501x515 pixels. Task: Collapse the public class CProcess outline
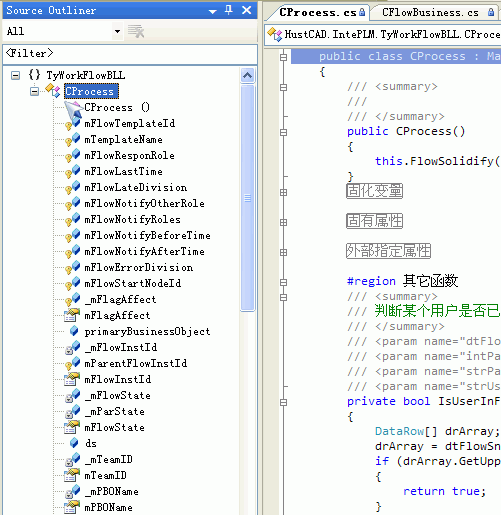[x=283, y=57]
